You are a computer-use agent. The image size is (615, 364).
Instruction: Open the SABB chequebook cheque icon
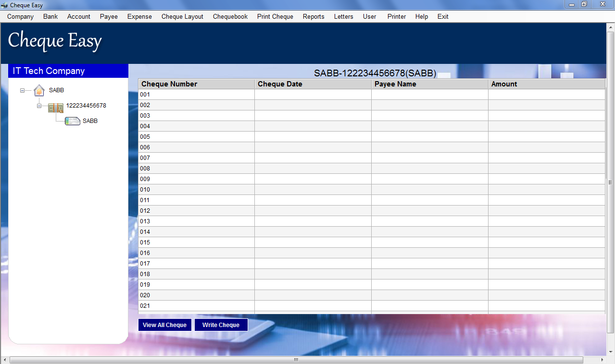[x=72, y=121]
